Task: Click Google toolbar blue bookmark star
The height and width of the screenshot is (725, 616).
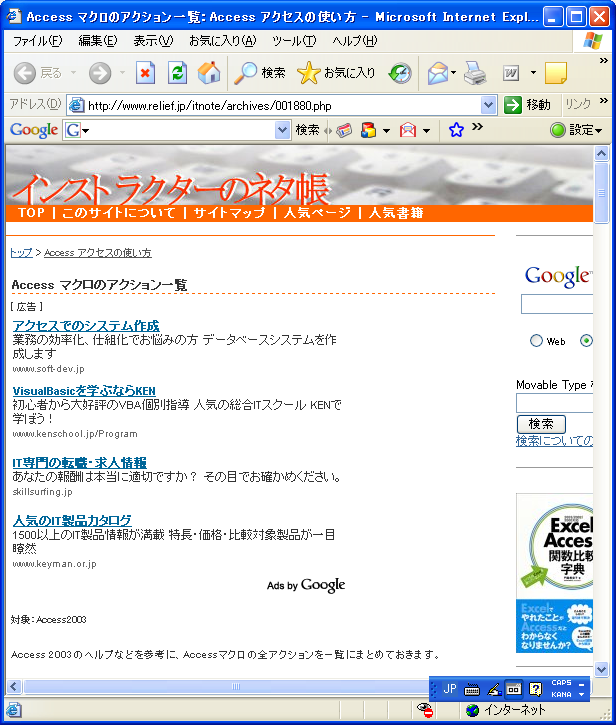Action: (x=456, y=130)
